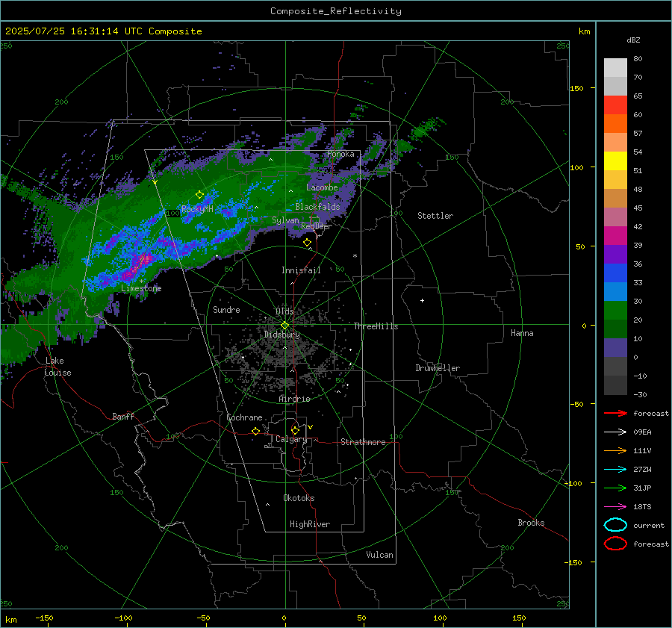Click yellow diamond marker below RedDeer

[307, 243]
